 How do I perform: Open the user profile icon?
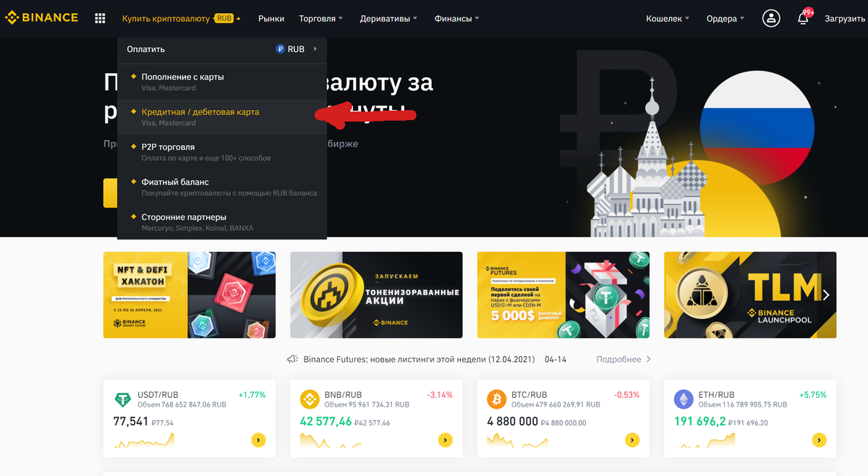tap(771, 18)
